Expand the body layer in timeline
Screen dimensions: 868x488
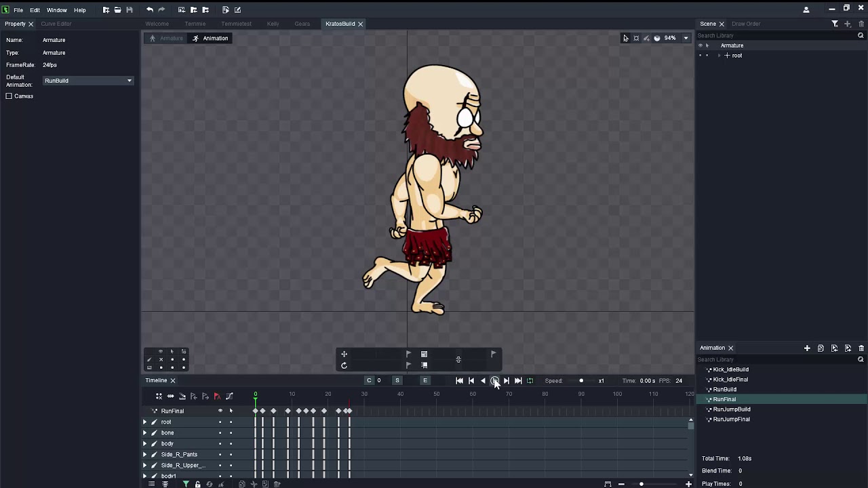[x=144, y=443]
